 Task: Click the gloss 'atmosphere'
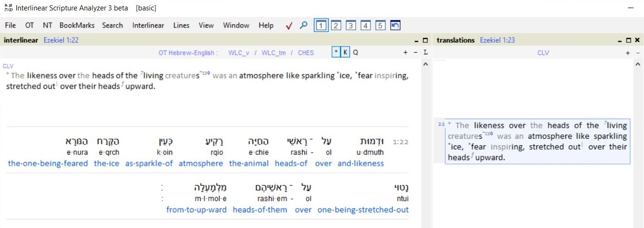[x=201, y=163]
